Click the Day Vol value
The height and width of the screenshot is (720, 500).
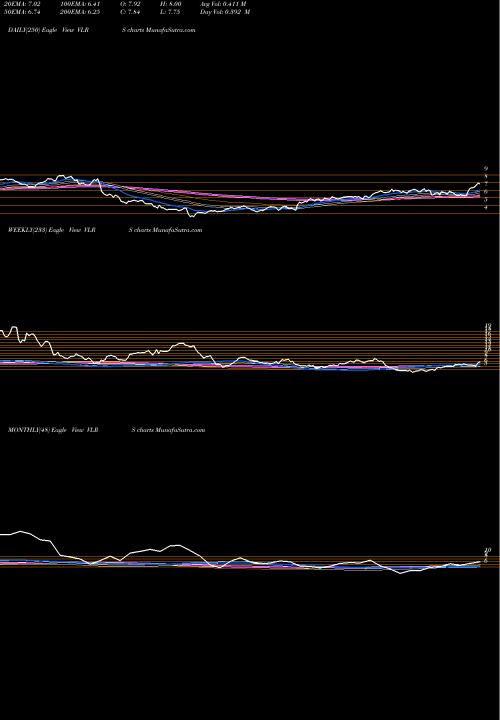tap(225, 12)
